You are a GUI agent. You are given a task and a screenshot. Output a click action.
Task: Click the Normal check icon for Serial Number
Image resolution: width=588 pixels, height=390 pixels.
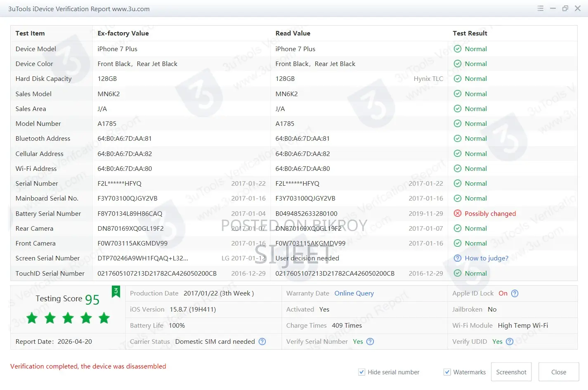(458, 183)
